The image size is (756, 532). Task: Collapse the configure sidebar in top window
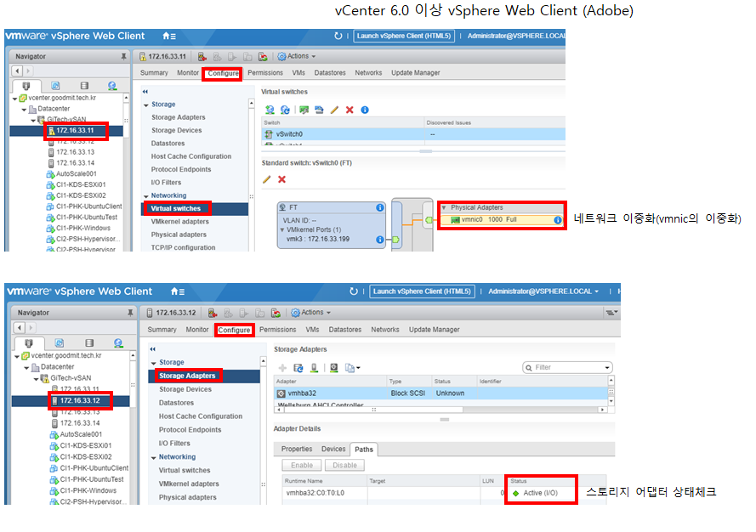(145, 92)
